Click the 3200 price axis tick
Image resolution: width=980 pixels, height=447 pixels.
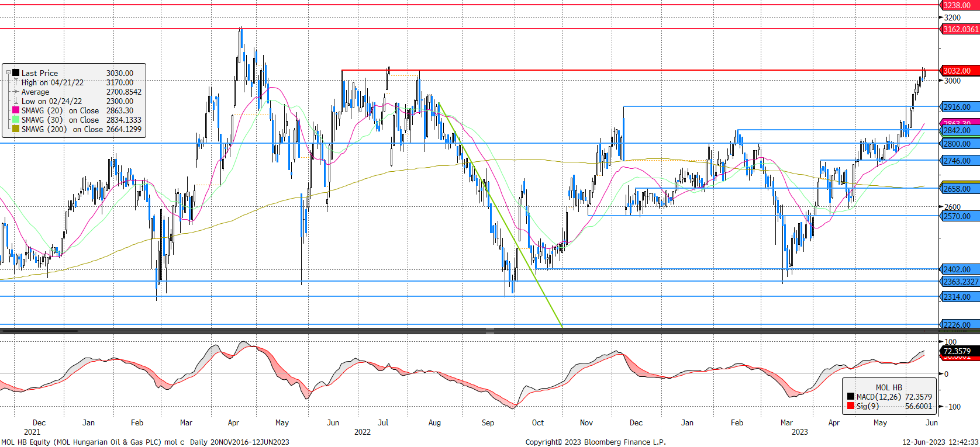click(x=953, y=18)
